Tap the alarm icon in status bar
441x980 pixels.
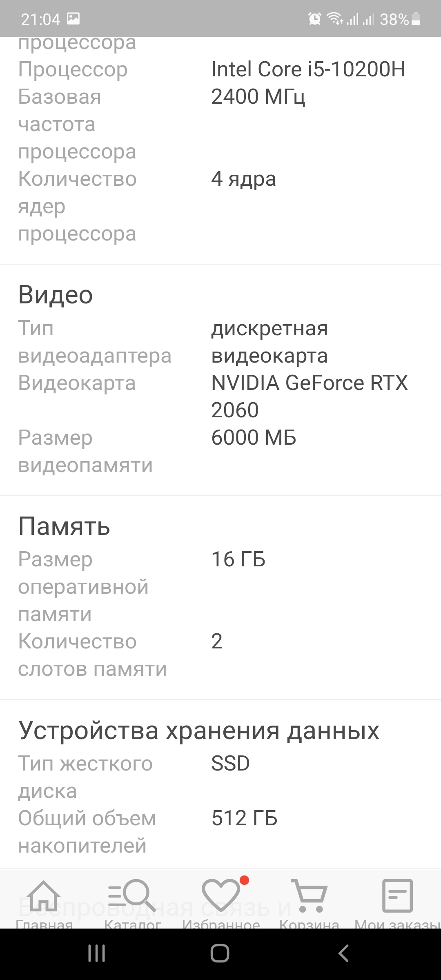314,19
